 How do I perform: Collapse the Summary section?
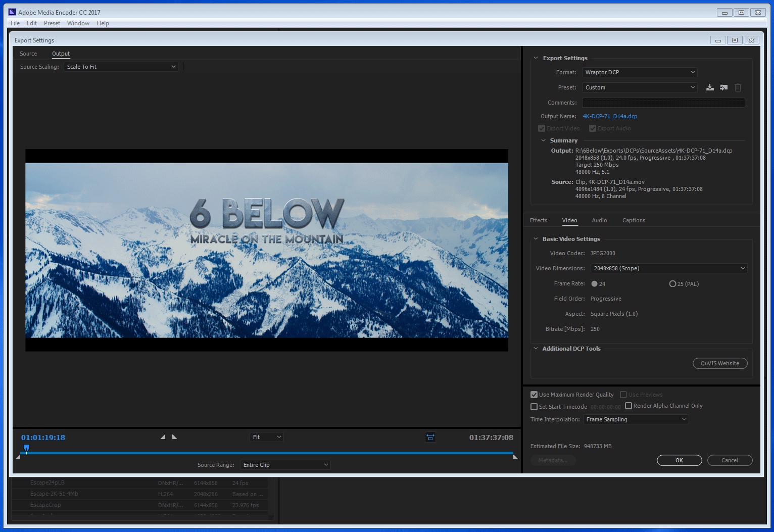point(543,140)
